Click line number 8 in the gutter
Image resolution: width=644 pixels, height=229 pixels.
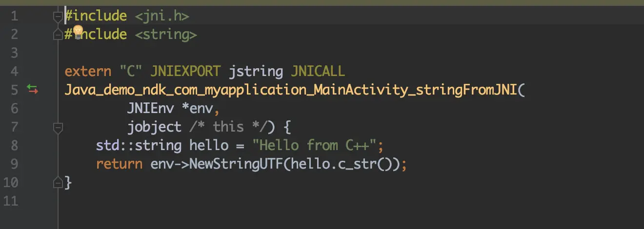[14, 146]
